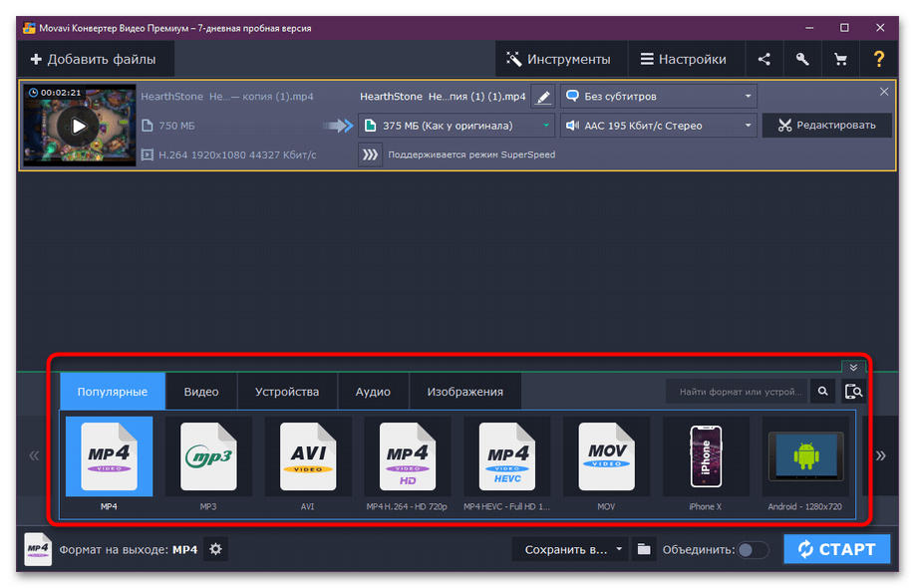
Task: Play the HearthStone video thumbnail preview
Action: 79,126
